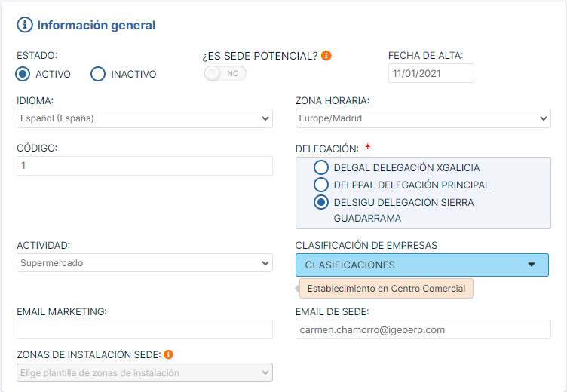Viewport: 567px width, 392px height.
Task: Click orange info icon next to sede potencial
Action: tap(326, 55)
